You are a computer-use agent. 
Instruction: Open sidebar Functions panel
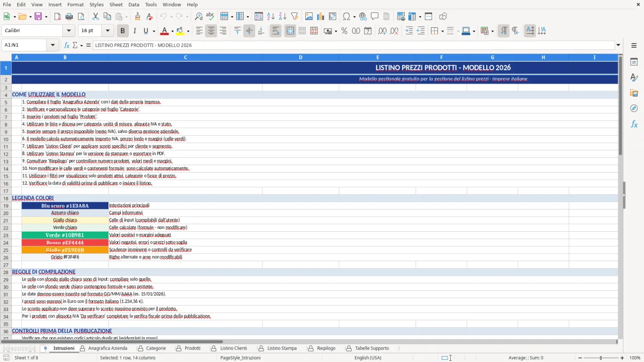point(634,124)
